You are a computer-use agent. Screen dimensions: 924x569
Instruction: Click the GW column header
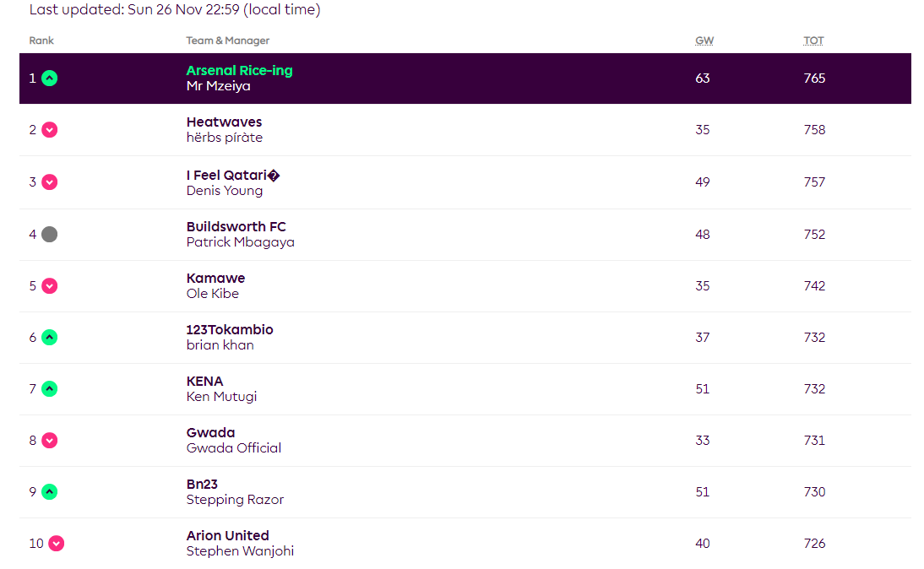704,41
